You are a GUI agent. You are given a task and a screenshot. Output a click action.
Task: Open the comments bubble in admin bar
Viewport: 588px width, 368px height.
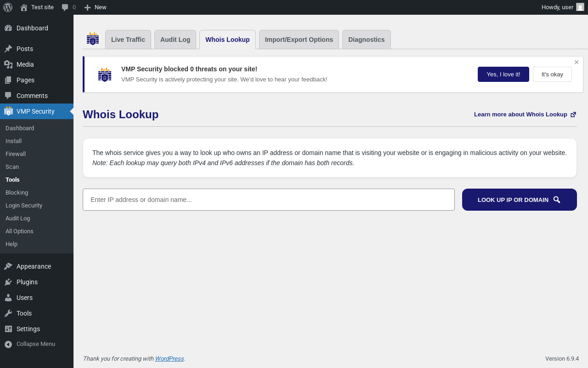(69, 7)
